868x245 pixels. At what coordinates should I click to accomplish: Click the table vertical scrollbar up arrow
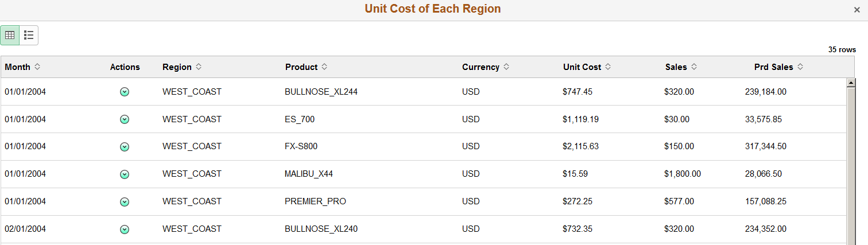[x=852, y=83]
